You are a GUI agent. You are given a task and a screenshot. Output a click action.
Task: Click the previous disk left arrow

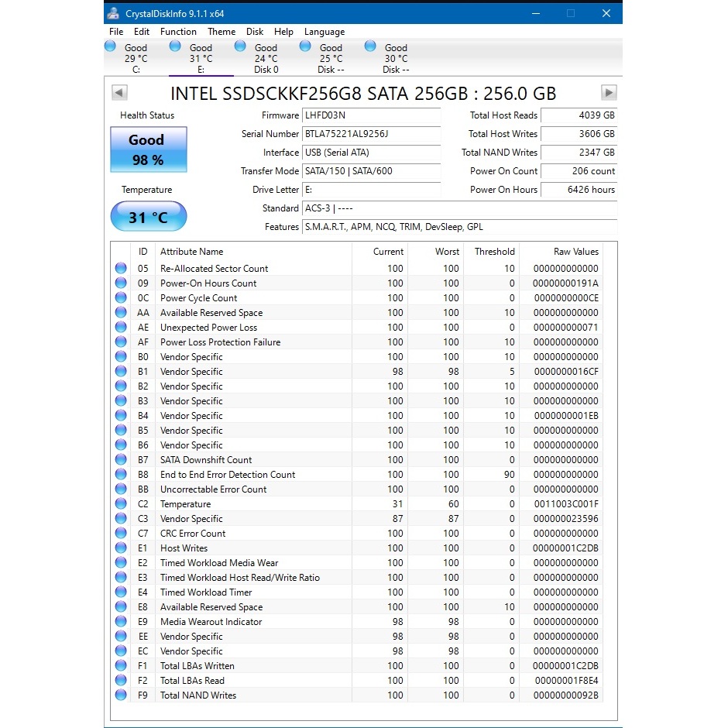pyautogui.click(x=119, y=93)
